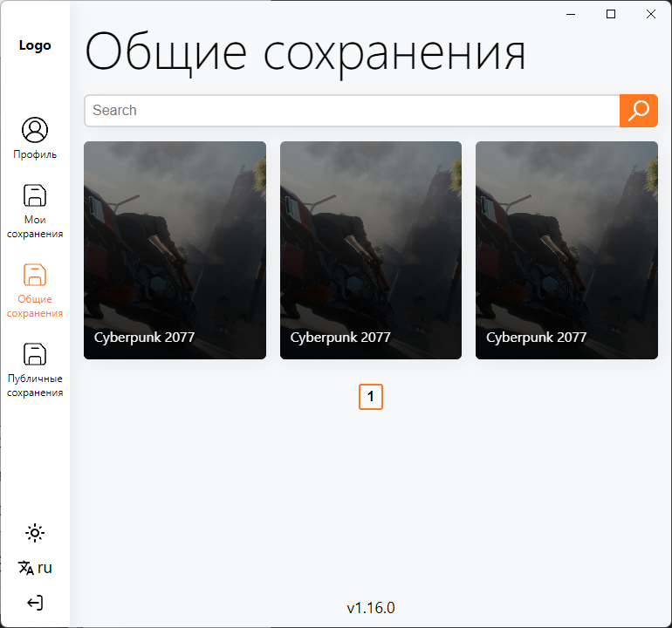The height and width of the screenshot is (628, 672).
Task: Toggle light/dark theme sun icon
Action: 35,533
